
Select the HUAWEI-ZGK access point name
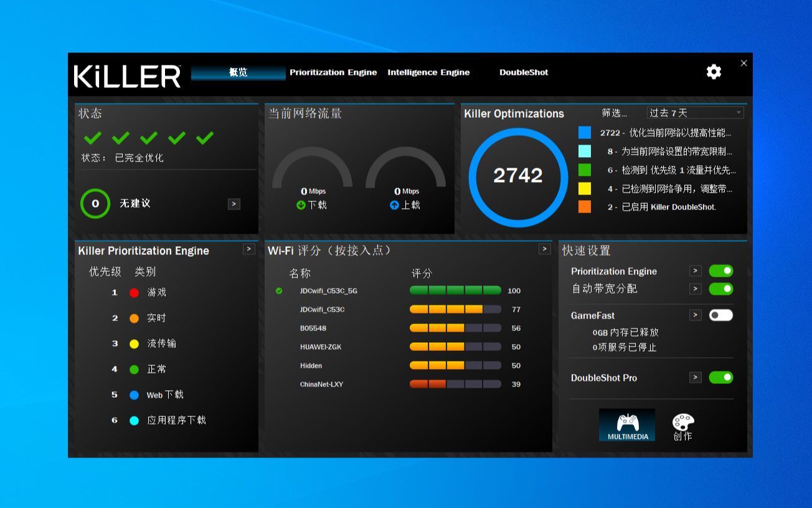(320, 347)
